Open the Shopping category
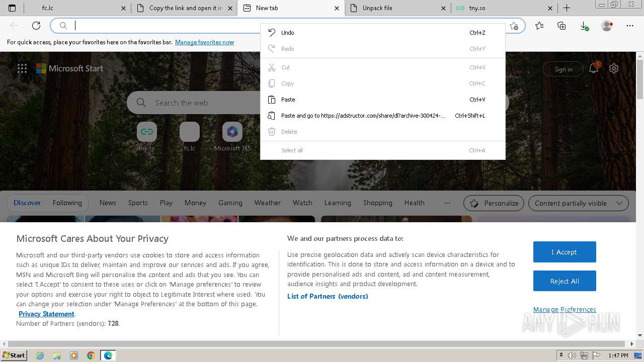 pos(378,203)
